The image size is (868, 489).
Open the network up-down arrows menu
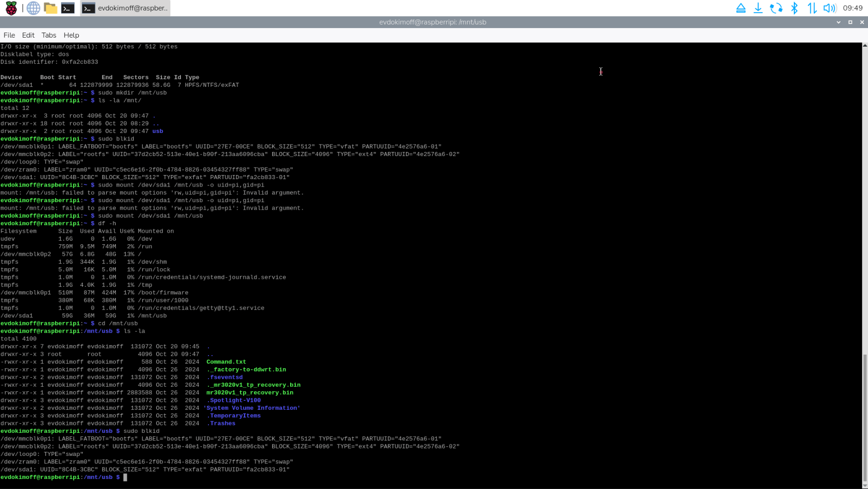click(812, 8)
